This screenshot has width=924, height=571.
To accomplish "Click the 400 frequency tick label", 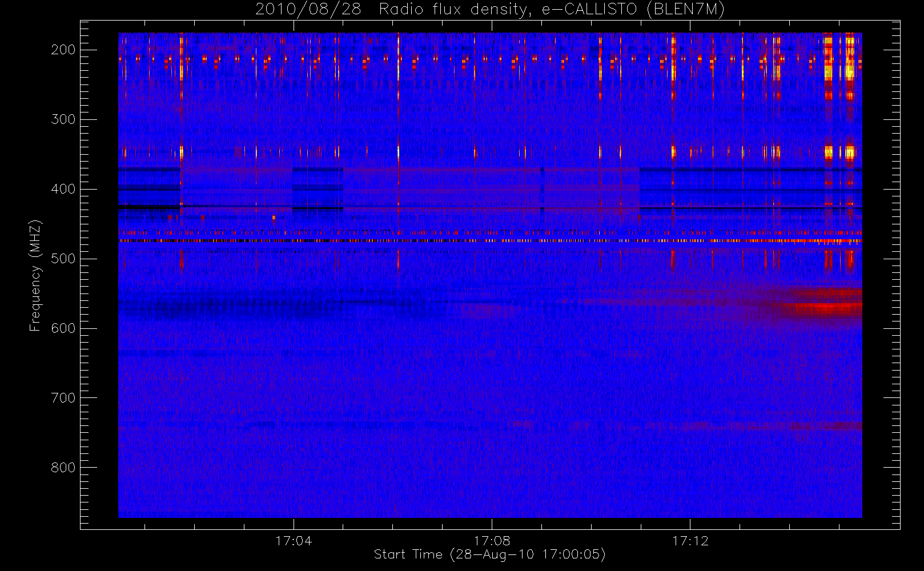I will pyautogui.click(x=63, y=189).
